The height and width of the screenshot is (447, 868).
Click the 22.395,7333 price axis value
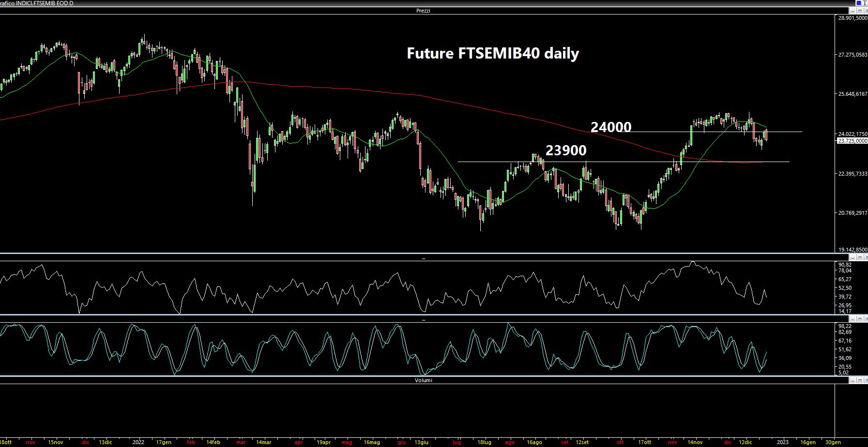click(x=853, y=174)
